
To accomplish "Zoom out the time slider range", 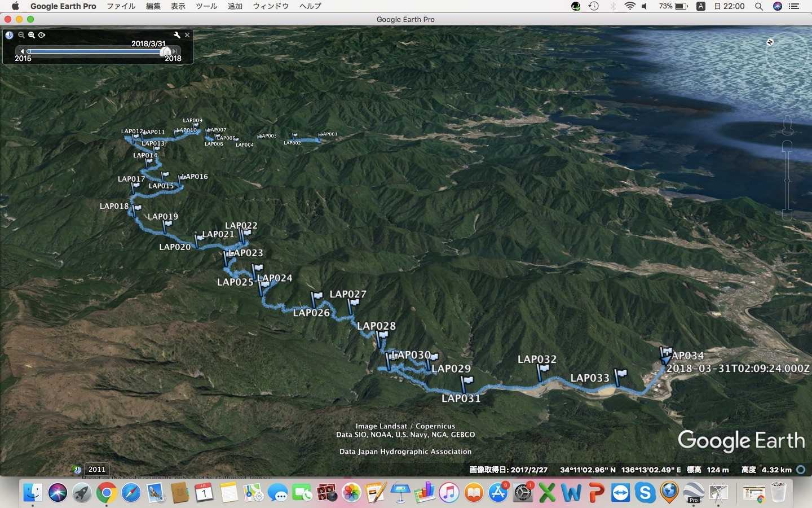I will pos(21,35).
